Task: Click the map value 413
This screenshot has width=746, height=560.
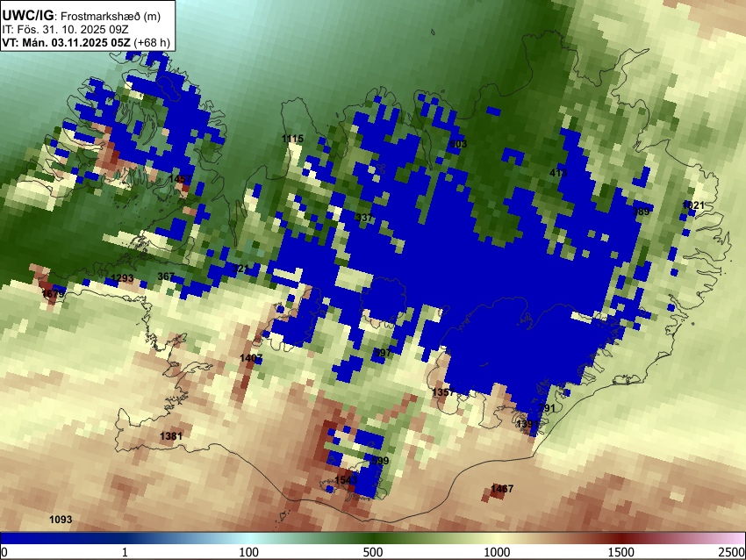Action: [x=558, y=173]
